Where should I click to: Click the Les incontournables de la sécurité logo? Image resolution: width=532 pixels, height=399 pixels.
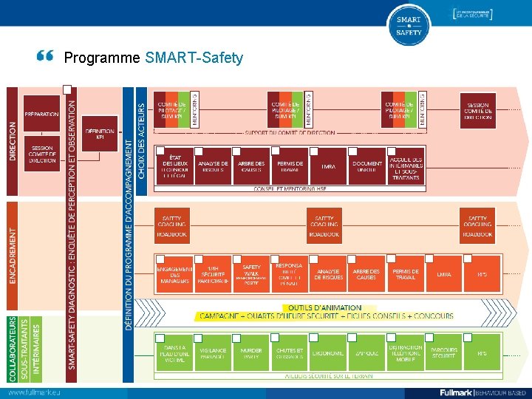point(473,14)
